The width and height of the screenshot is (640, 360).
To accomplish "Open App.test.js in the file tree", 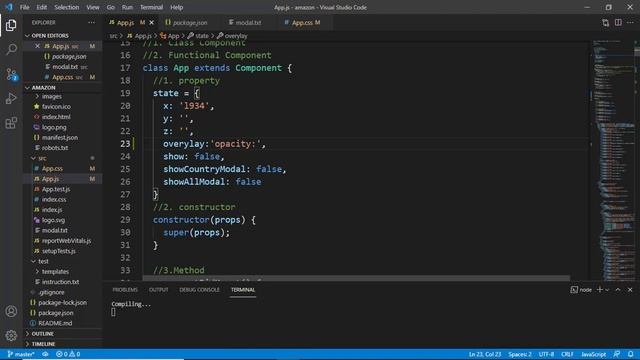I will (x=56, y=189).
